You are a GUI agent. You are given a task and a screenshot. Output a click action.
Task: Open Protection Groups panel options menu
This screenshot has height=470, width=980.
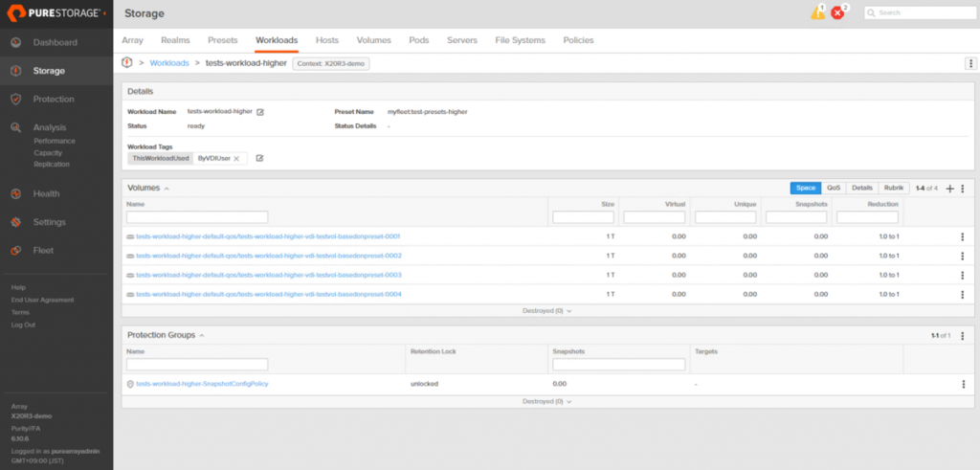pyautogui.click(x=963, y=336)
